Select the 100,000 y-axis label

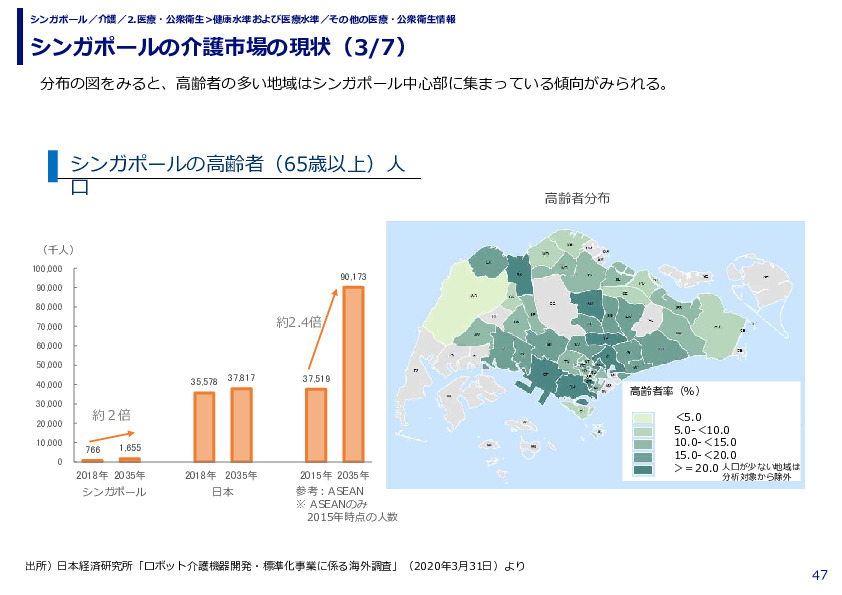(47, 269)
